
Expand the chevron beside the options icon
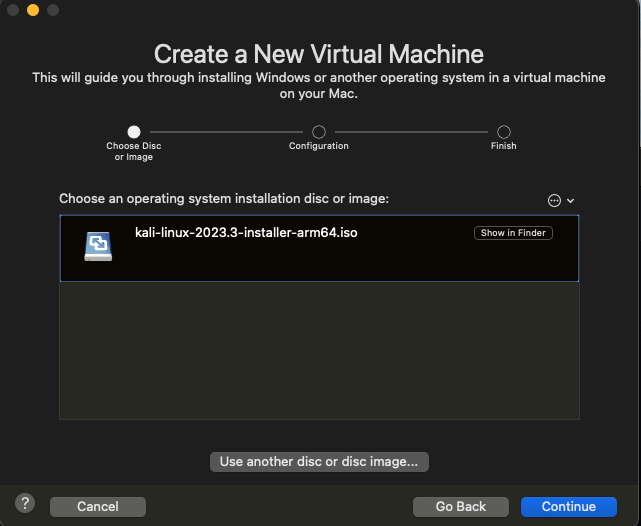click(571, 200)
